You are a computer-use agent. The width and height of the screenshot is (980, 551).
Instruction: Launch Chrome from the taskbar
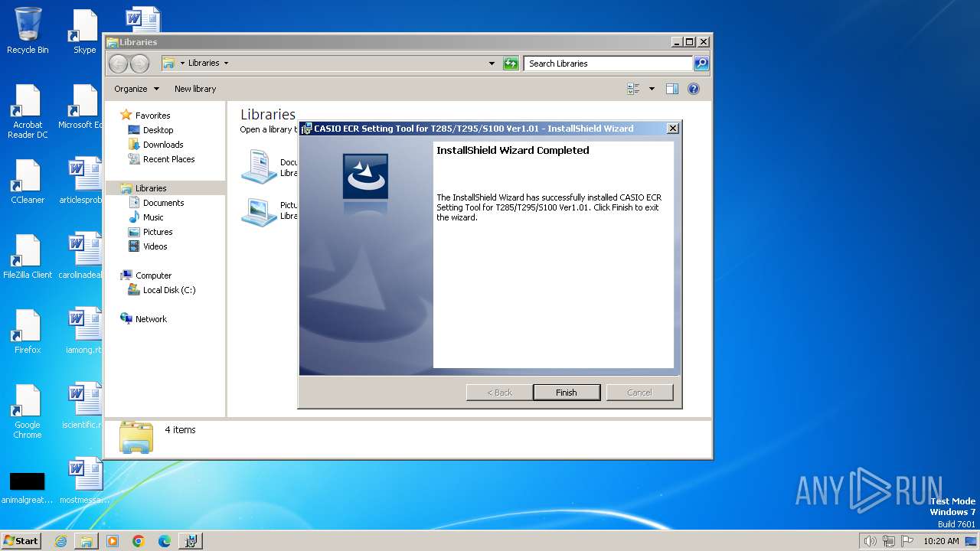(139, 541)
